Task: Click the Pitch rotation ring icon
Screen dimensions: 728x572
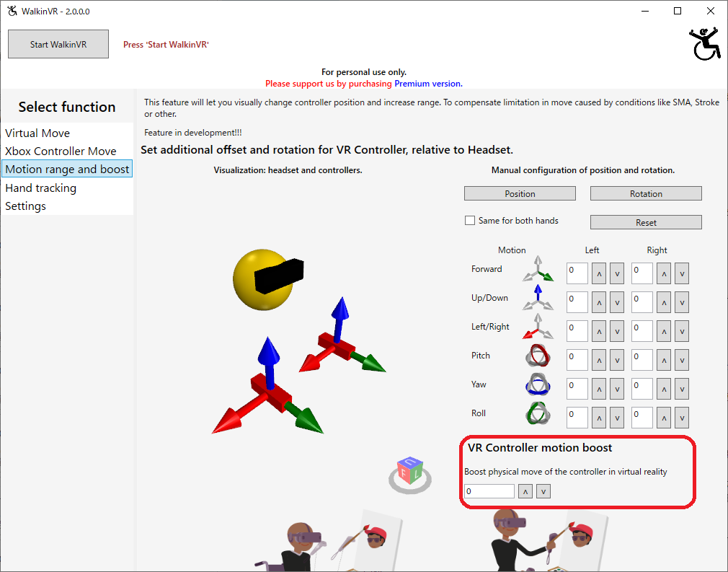Action: point(538,356)
